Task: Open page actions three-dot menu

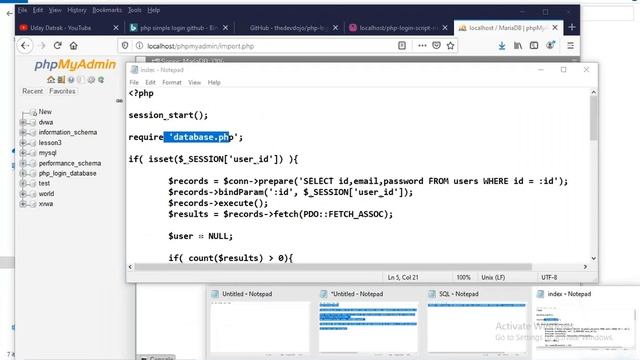Action: coord(422,46)
